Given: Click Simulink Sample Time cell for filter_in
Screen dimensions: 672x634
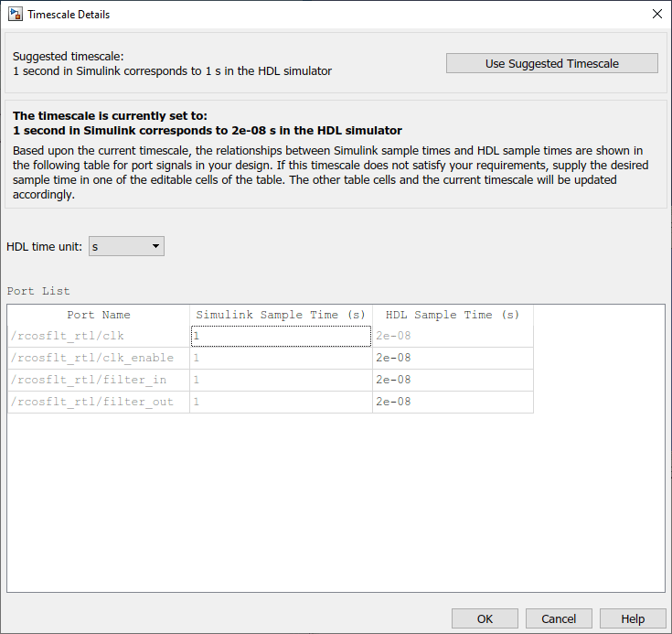Looking at the screenshot, I should coord(281,380).
